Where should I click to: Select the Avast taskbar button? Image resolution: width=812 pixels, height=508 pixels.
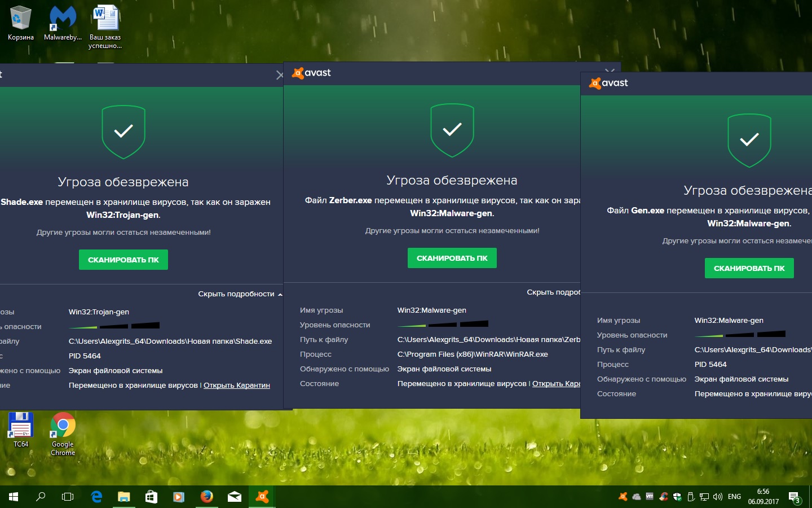[262, 497]
